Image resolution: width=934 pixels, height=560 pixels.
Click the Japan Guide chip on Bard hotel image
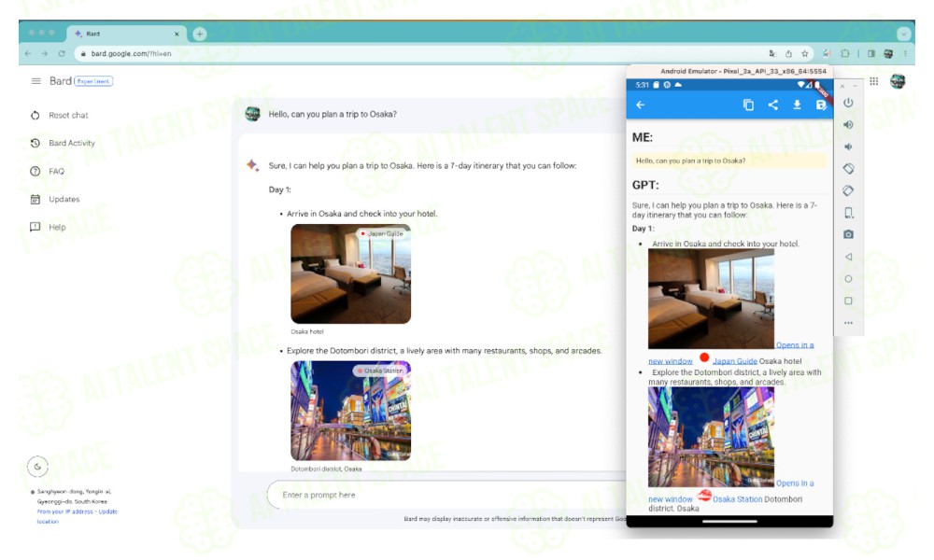pyautogui.click(x=382, y=234)
